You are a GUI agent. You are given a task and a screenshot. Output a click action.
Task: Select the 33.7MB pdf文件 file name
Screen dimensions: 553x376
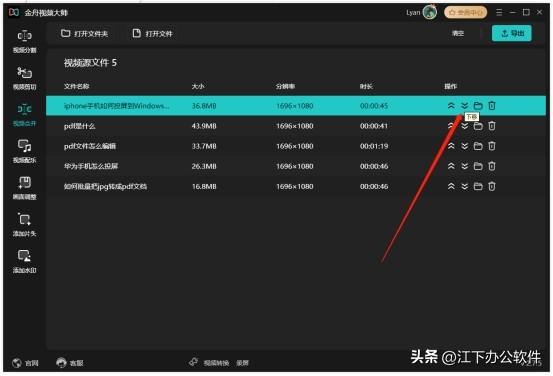(x=90, y=146)
